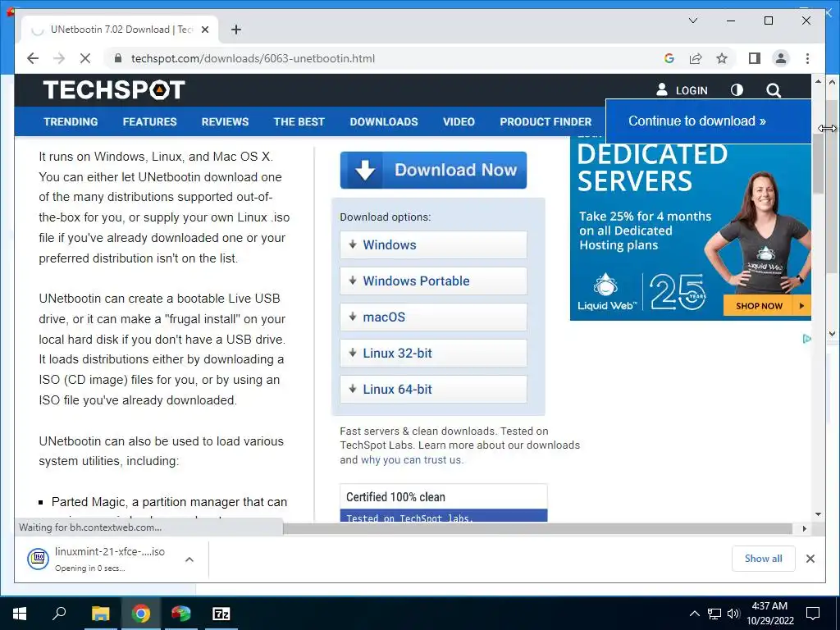Open Windows taskbar search

pos(59,614)
